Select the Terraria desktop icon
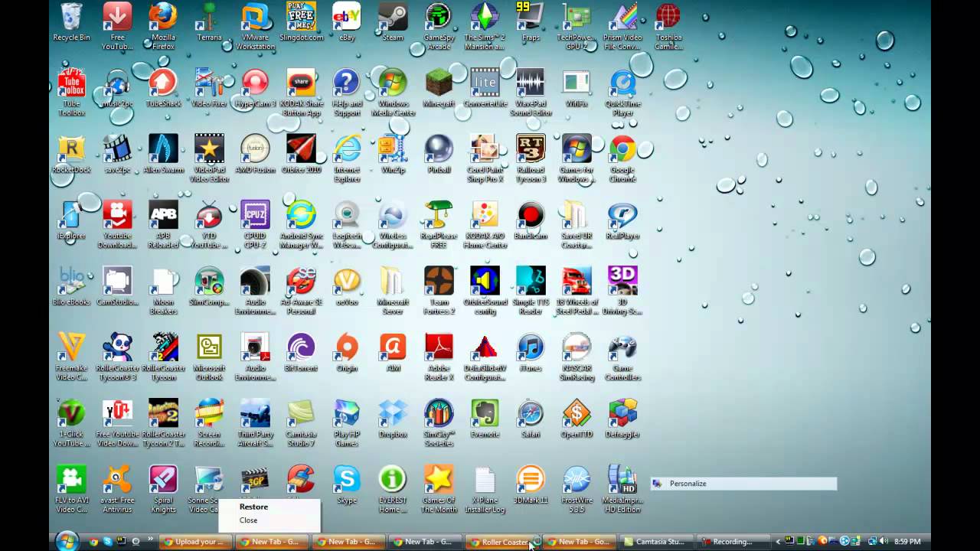 tap(209, 22)
